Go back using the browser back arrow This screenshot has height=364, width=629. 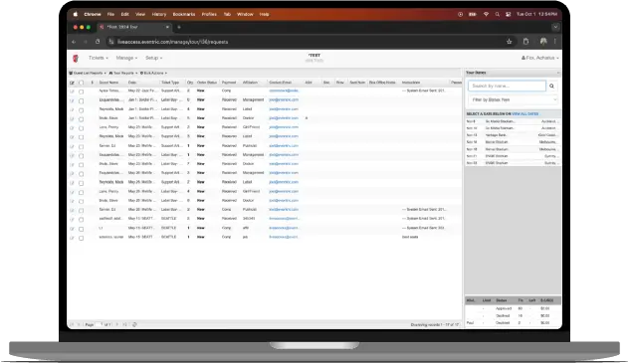coord(74,42)
